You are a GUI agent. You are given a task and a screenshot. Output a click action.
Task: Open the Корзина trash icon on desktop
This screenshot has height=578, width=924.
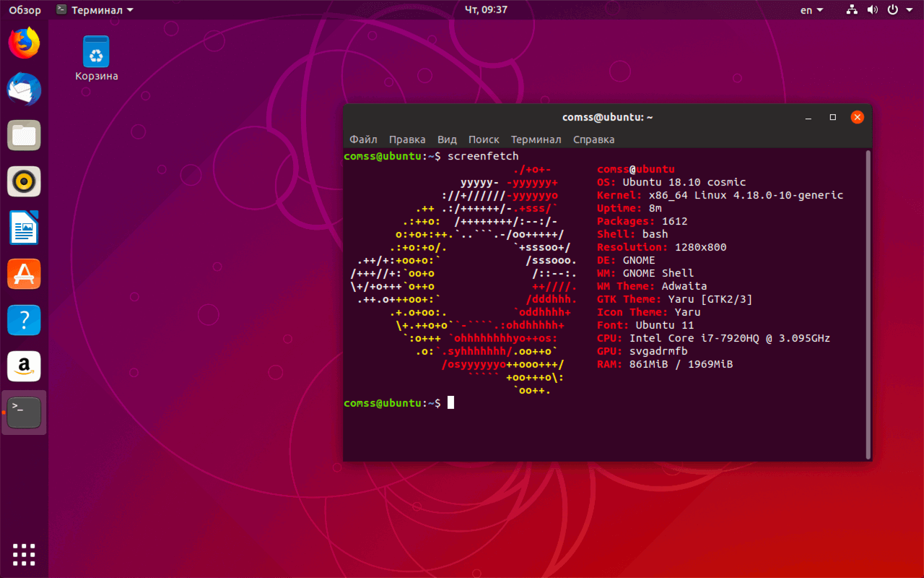pos(95,52)
